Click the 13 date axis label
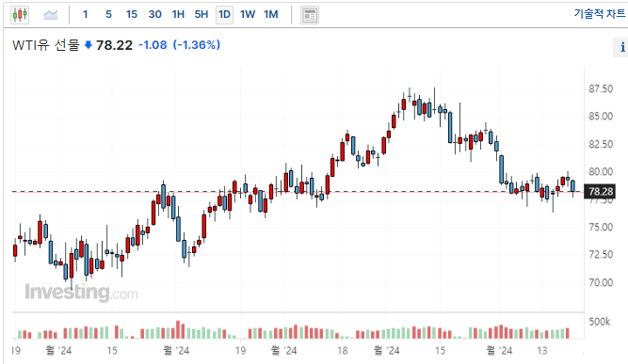Viewport: 628px width, 364px height. click(x=542, y=351)
